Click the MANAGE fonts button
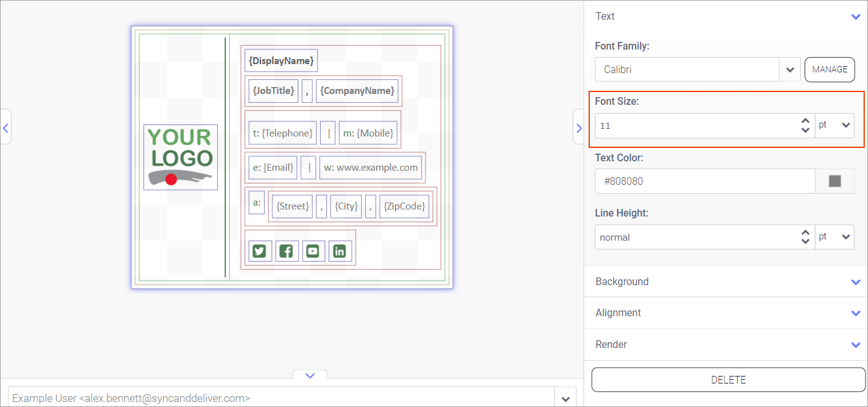 829,70
